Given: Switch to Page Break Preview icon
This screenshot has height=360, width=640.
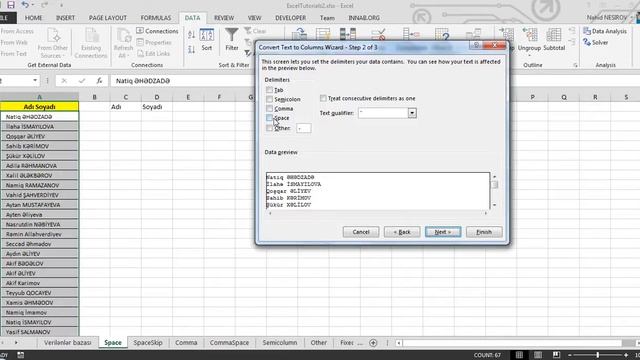Looking at the screenshot, I should coord(556,355).
